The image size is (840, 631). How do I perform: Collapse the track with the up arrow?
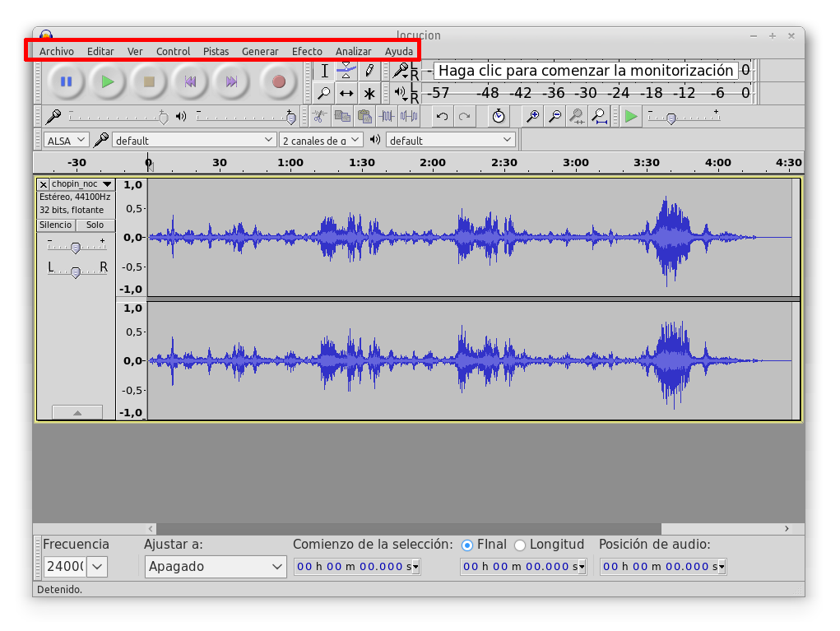(77, 412)
